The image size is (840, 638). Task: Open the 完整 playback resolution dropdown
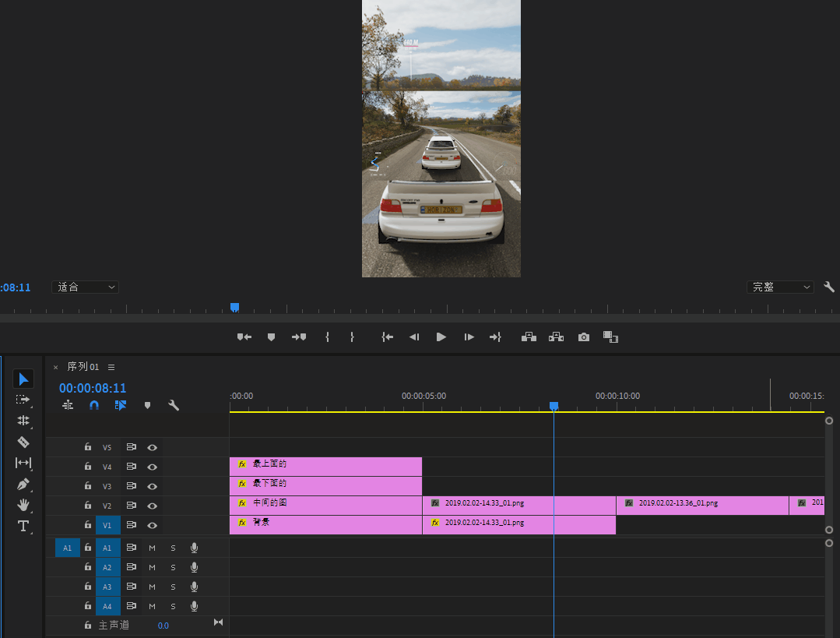click(x=779, y=287)
